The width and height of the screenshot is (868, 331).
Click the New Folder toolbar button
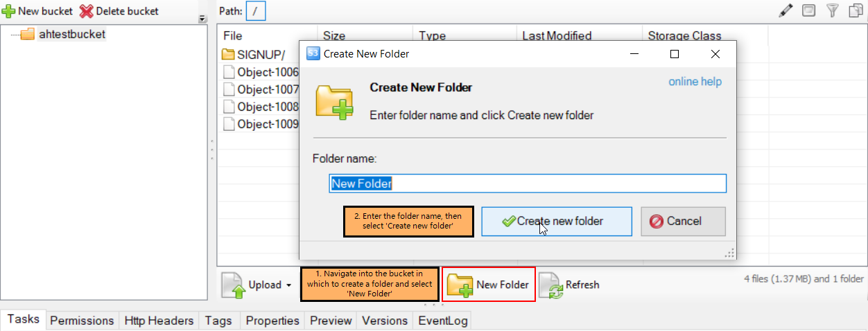(x=488, y=285)
